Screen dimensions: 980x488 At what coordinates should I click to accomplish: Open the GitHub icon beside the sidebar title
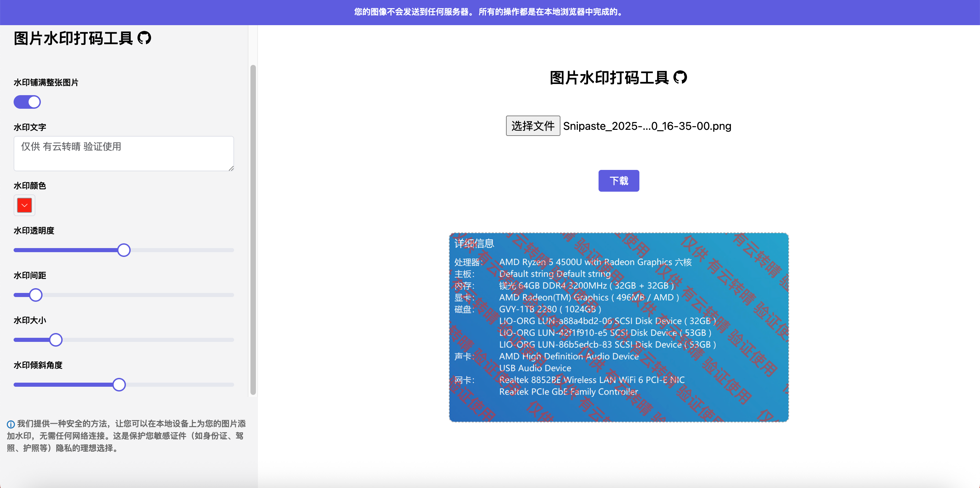(145, 38)
